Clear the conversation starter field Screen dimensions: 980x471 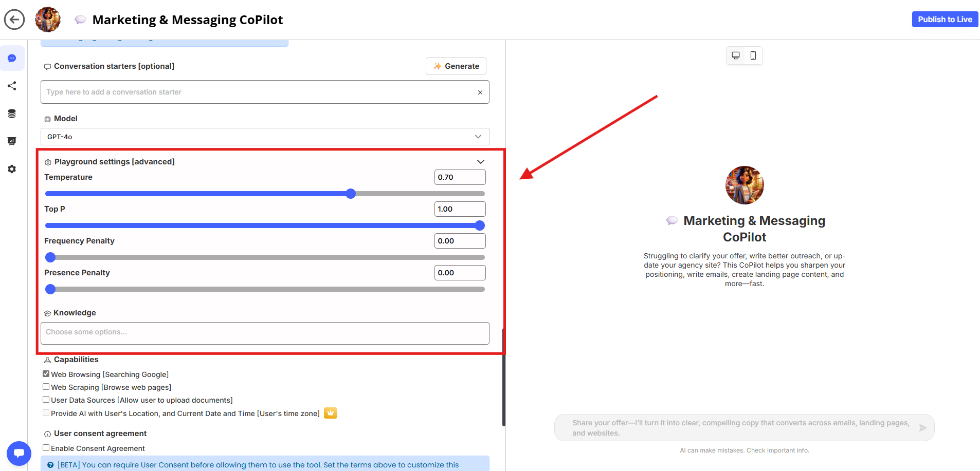click(480, 92)
